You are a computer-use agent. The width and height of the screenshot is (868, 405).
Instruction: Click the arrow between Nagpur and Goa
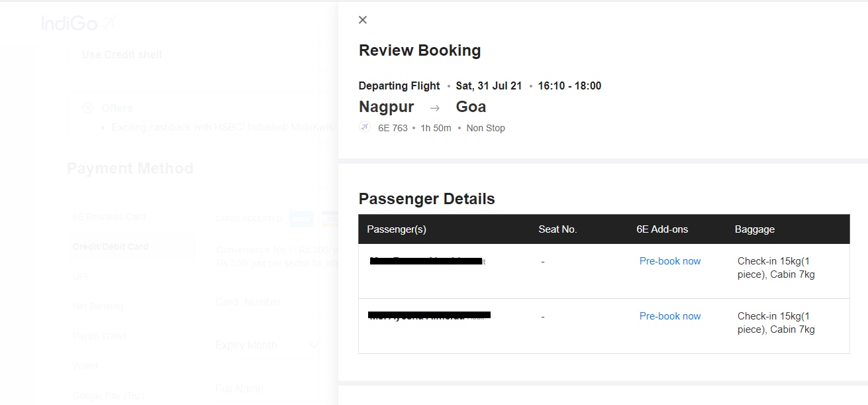click(435, 107)
